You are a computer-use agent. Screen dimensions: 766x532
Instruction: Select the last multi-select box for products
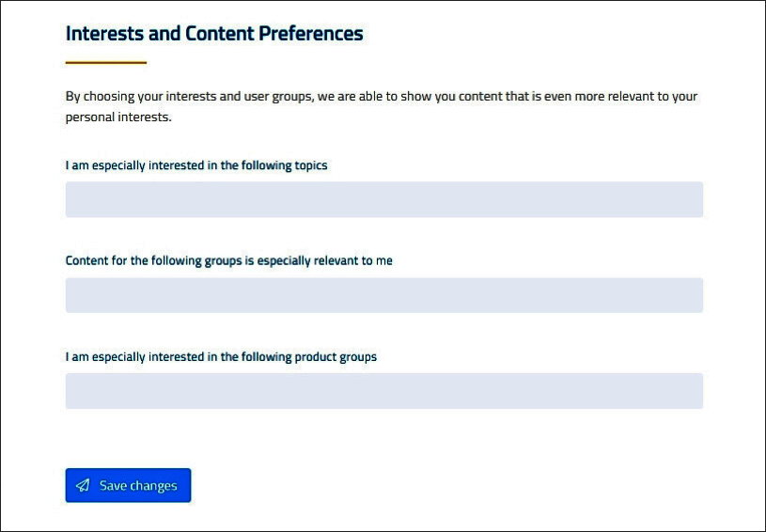pos(383,391)
